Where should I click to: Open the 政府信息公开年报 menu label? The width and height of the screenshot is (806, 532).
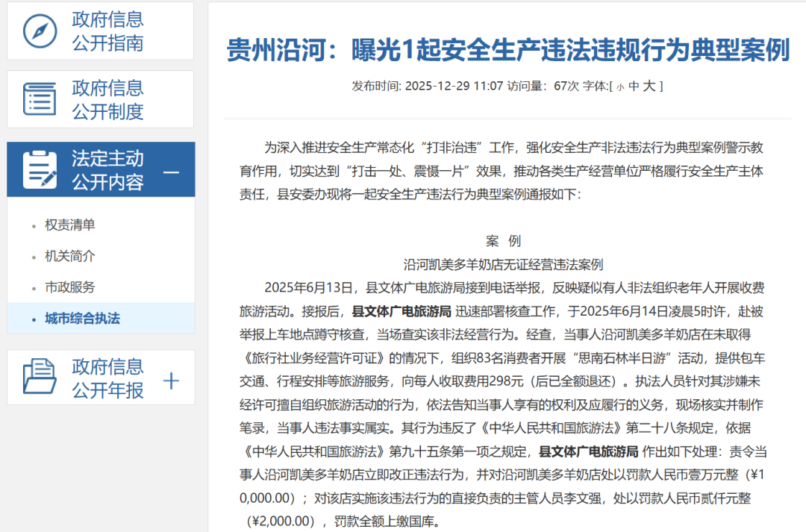click(x=107, y=378)
